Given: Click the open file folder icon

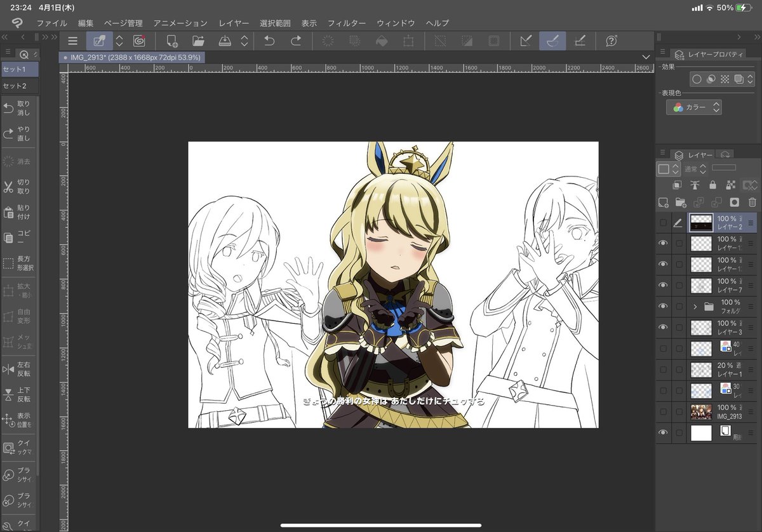Looking at the screenshot, I should click(x=198, y=41).
